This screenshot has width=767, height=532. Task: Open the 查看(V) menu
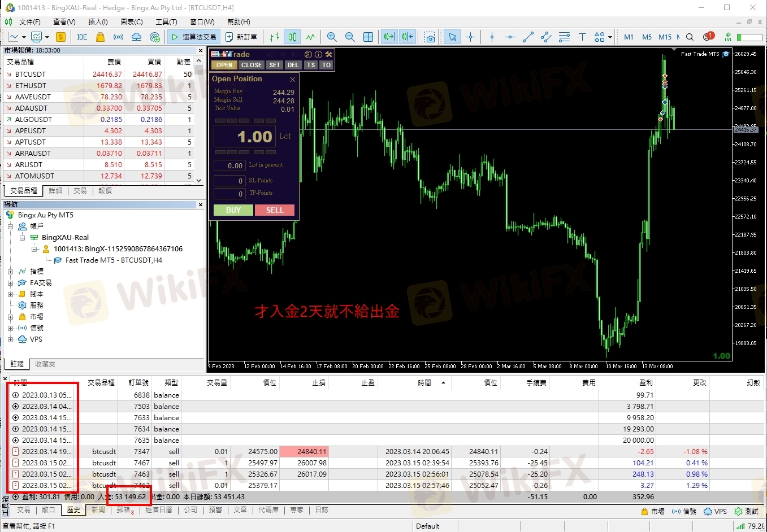pos(64,21)
